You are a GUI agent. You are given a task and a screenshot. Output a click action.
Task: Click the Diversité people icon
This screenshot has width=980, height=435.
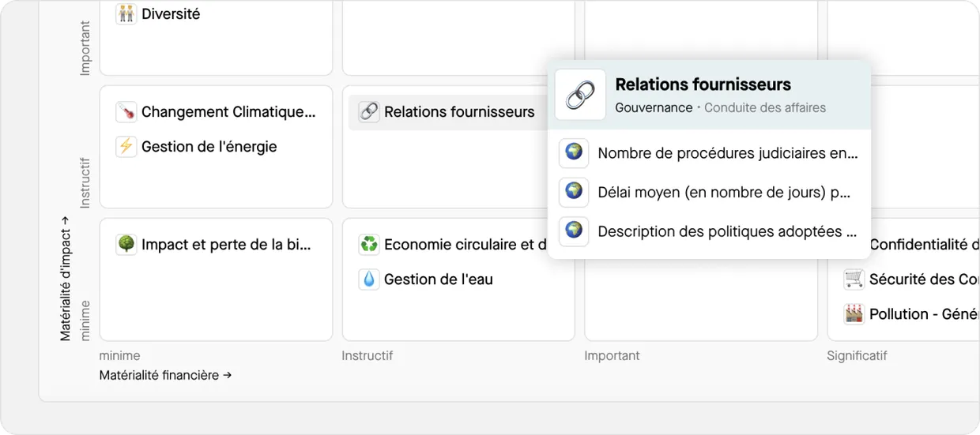126,14
